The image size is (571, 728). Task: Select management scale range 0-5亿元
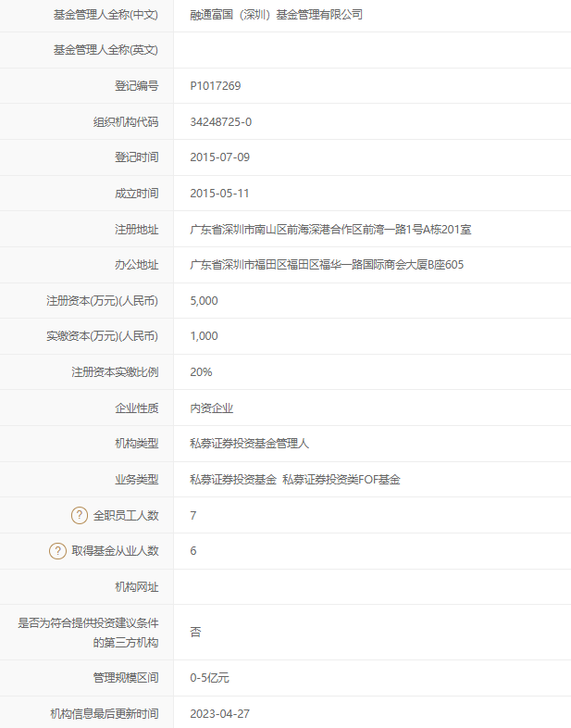210,678
